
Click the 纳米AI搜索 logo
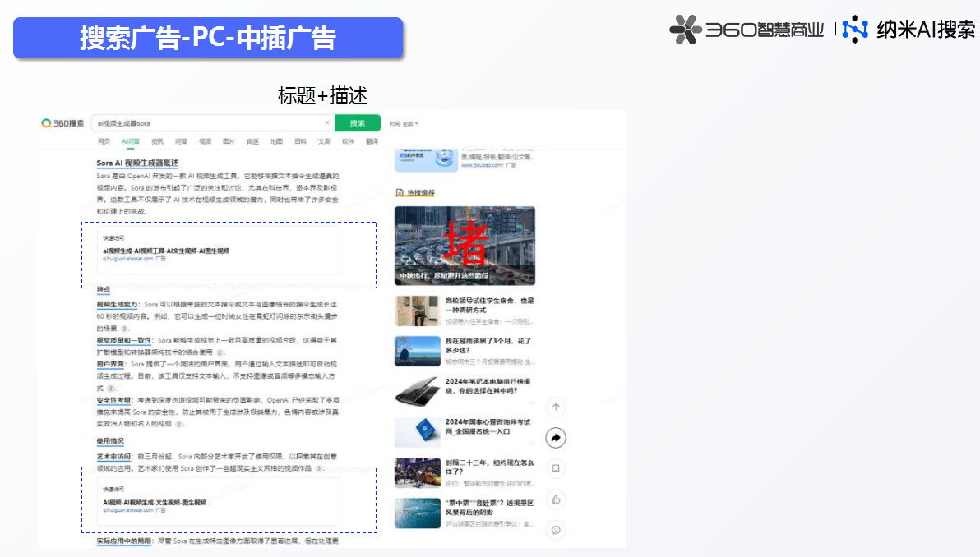click(x=908, y=30)
